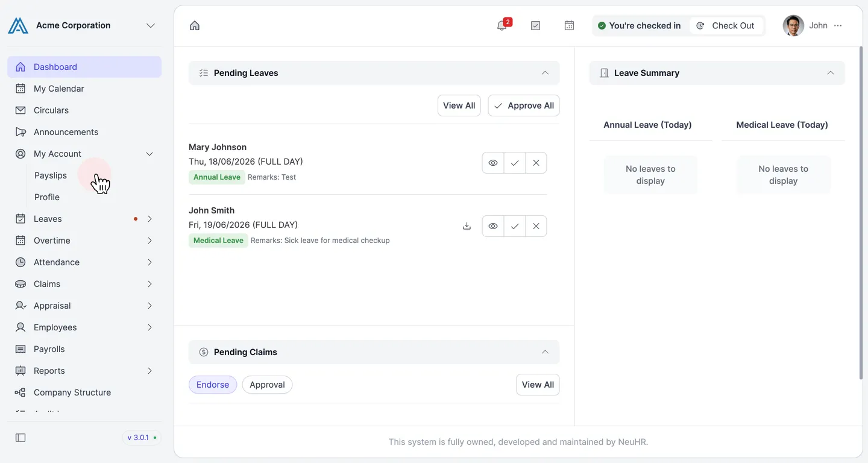This screenshot has height=463, width=868.
Task: Click John's profile avatar
Action: 793,25
